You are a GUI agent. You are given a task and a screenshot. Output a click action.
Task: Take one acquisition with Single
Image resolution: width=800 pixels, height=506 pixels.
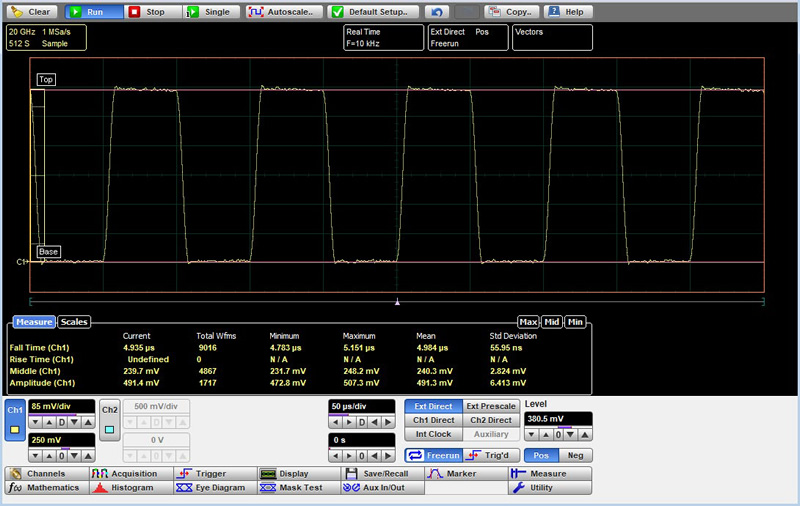click(211, 12)
